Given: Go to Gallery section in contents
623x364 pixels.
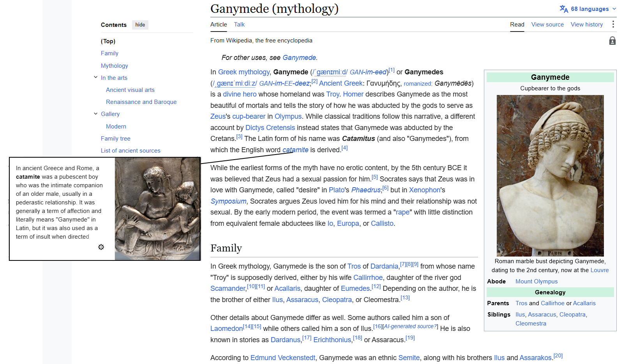Looking at the screenshot, I should 110,114.
